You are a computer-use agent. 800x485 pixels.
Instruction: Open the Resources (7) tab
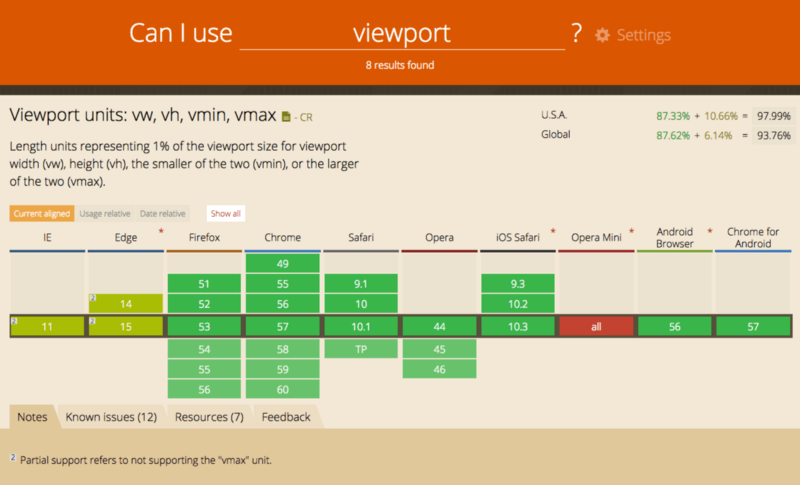pyautogui.click(x=209, y=417)
